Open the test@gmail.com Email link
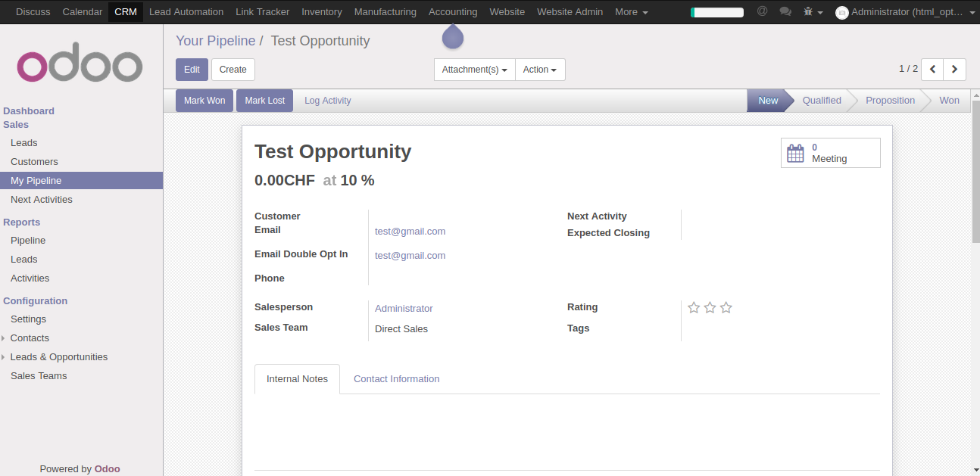The height and width of the screenshot is (476, 980). point(410,232)
